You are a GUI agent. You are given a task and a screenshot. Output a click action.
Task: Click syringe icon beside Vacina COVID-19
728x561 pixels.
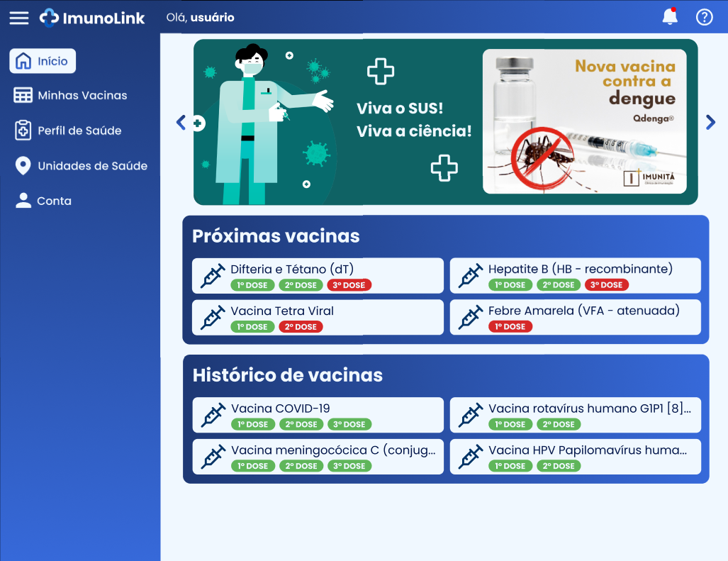[212, 416]
